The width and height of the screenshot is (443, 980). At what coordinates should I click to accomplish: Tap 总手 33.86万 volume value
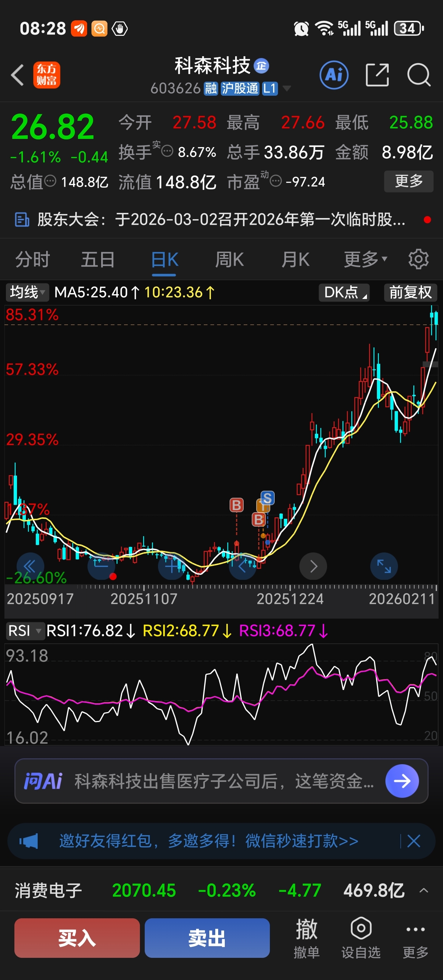pos(275,152)
